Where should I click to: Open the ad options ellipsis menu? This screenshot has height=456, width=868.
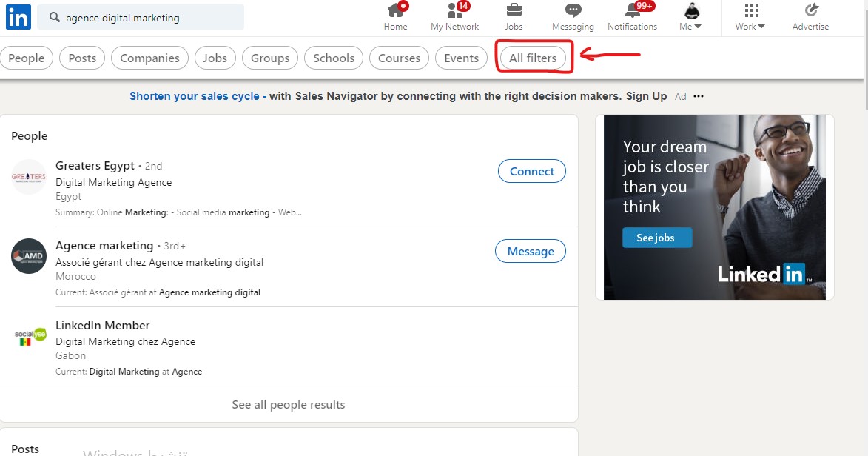pyautogui.click(x=699, y=96)
